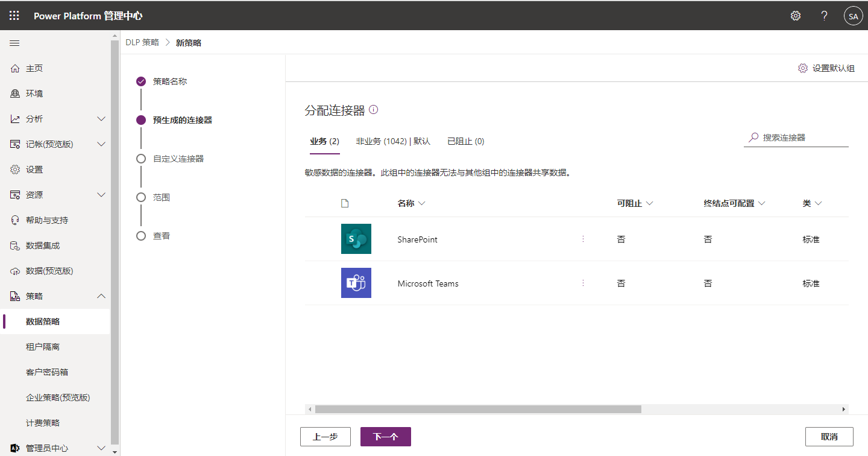Click the 数据(预览版) cloud icon
This screenshot has height=456, width=868.
pyautogui.click(x=16, y=271)
